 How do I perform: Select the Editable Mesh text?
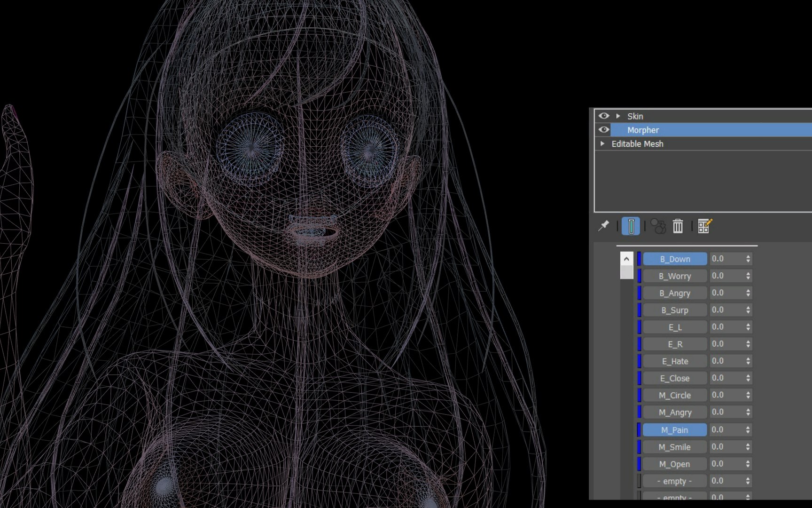click(637, 144)
